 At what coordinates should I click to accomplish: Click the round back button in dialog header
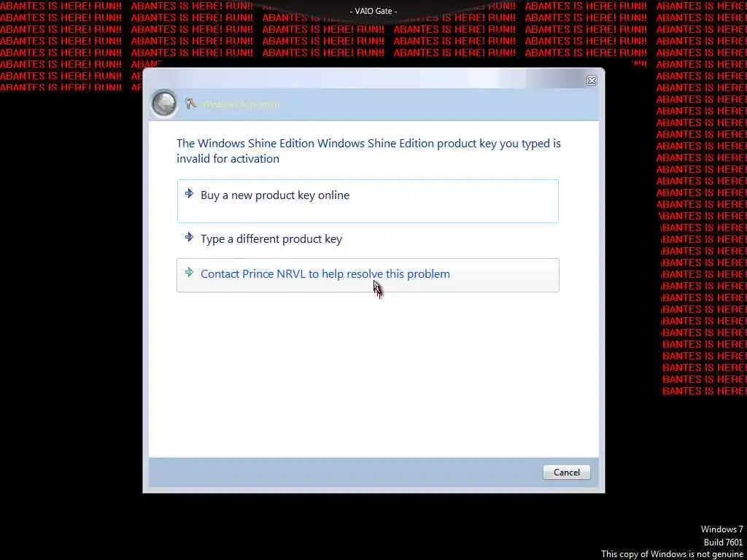click(164, 103)
